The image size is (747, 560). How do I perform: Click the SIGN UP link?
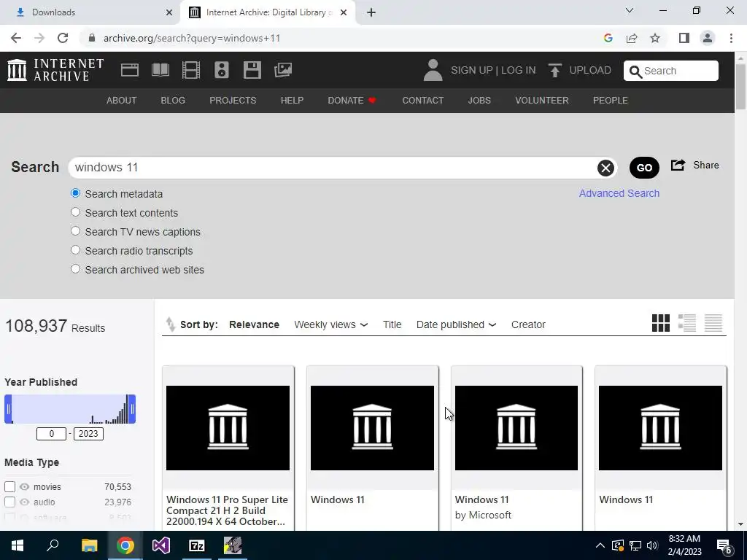(472, 71)
